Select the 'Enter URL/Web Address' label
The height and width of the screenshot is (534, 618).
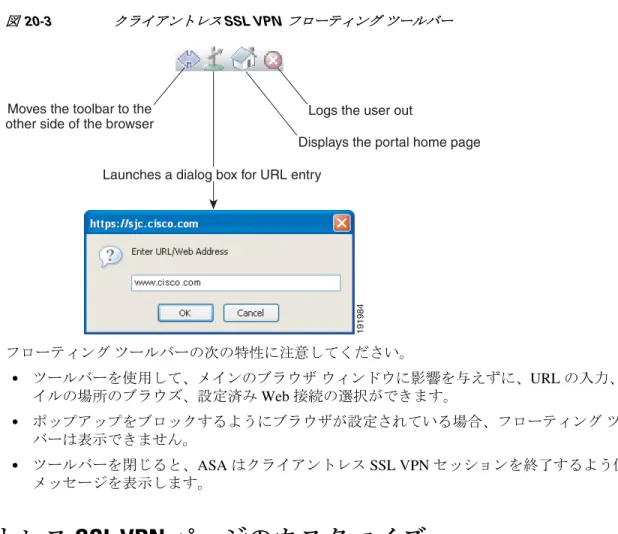pos(179,251)
